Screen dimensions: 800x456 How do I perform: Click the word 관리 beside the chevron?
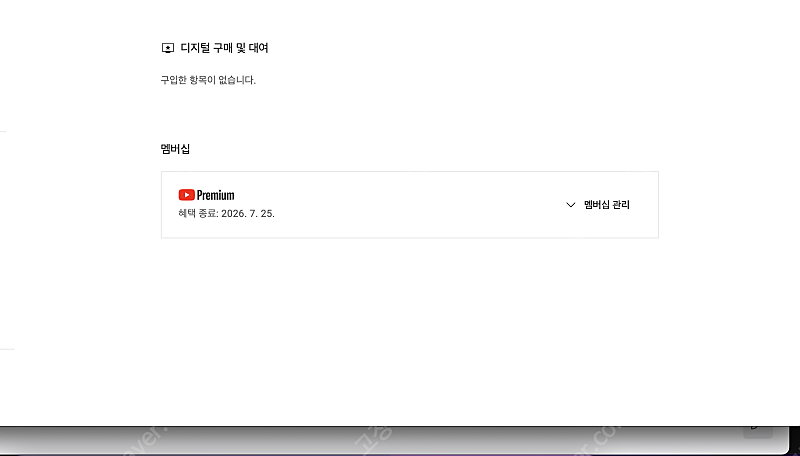point(620,205)
